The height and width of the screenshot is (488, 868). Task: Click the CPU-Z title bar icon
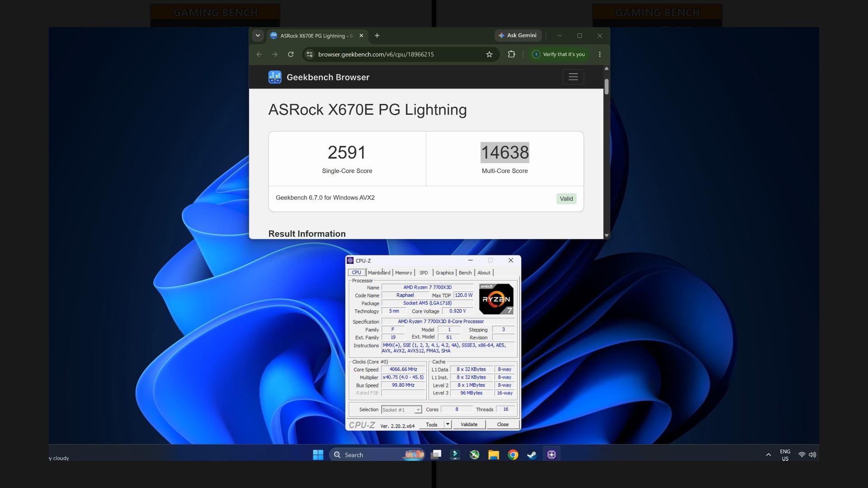pos(350,260)
